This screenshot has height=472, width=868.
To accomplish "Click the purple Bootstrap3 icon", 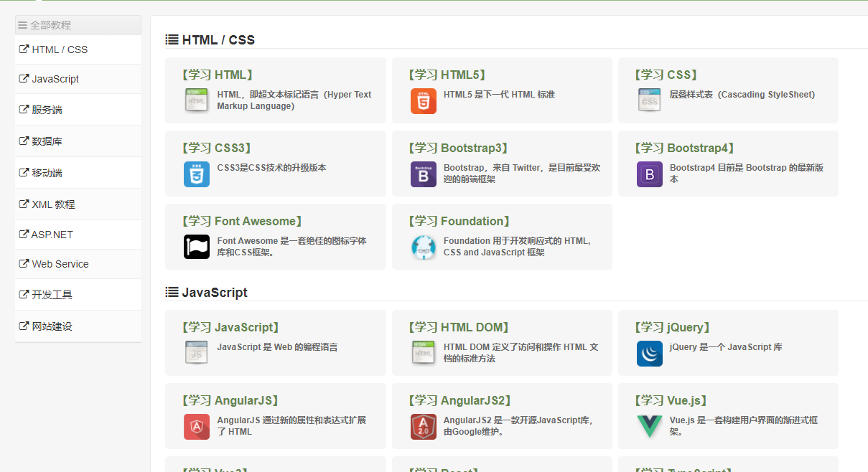I will [x=424, y=174].
